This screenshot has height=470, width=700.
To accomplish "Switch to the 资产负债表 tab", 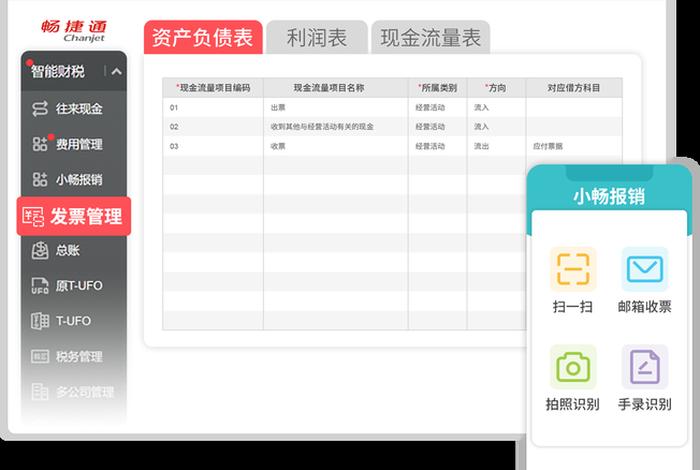I will (x=203, y=37).
